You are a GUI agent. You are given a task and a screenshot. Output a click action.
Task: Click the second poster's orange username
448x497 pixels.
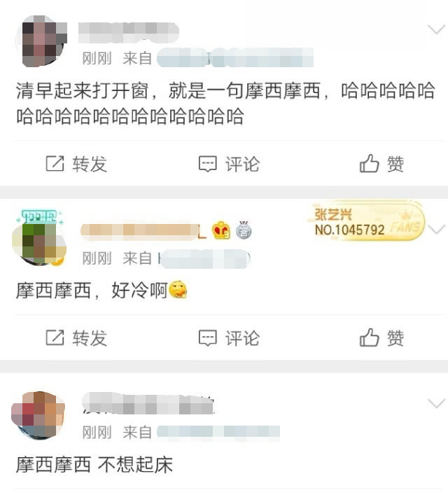(x=143, y=230)
